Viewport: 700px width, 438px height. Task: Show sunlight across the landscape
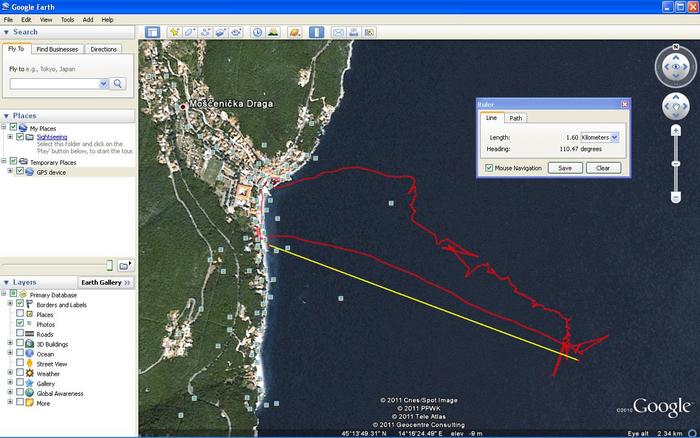point(271,32)
